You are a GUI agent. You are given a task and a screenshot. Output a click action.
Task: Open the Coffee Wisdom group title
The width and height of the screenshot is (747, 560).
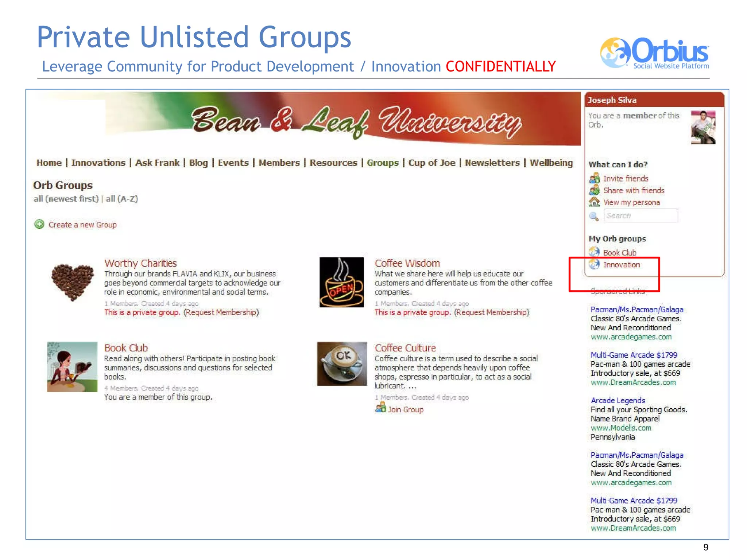pos(407,263)
